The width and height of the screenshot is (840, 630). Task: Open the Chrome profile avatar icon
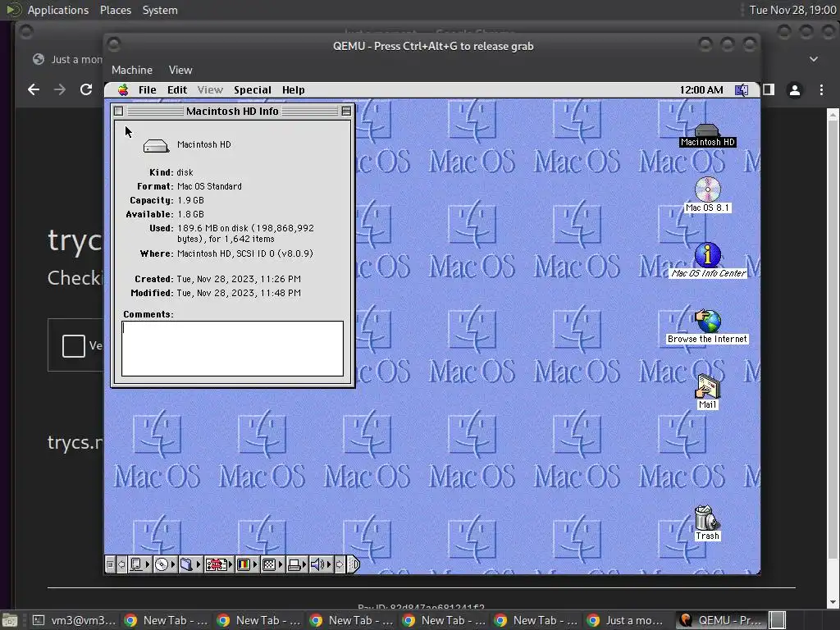[x=795, y=90]
